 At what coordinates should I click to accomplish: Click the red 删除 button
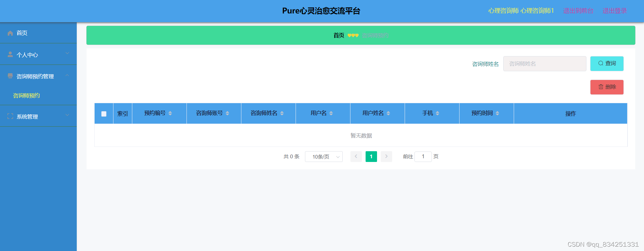[x=607, y=87]
